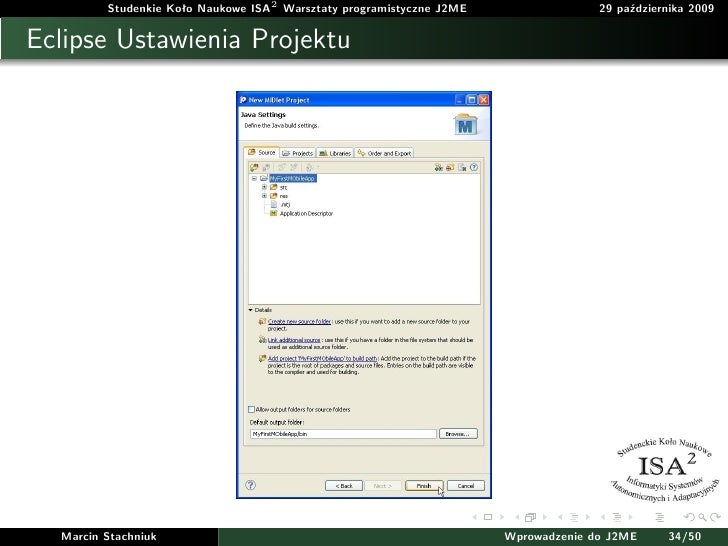Click the 'Wprowadzenie do J2ME' footer text
Screen dimensions: 728x546
(x=571, y=537)
